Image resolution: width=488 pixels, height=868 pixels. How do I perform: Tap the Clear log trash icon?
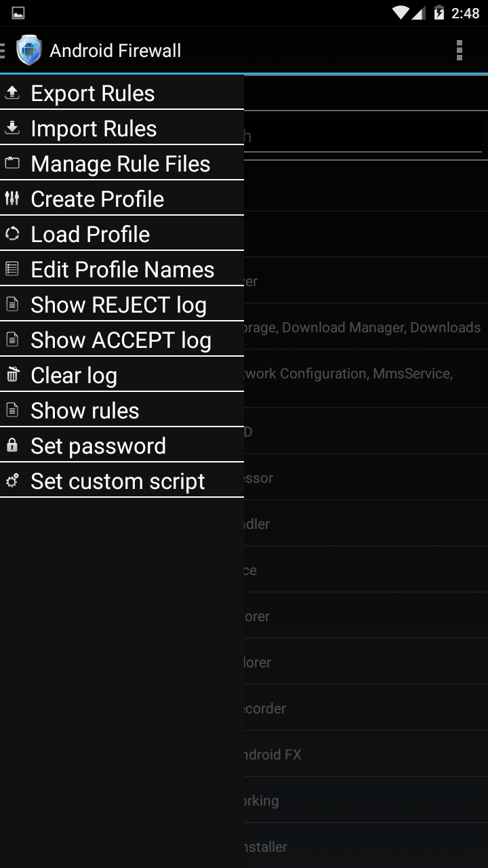tap(12, 375)
